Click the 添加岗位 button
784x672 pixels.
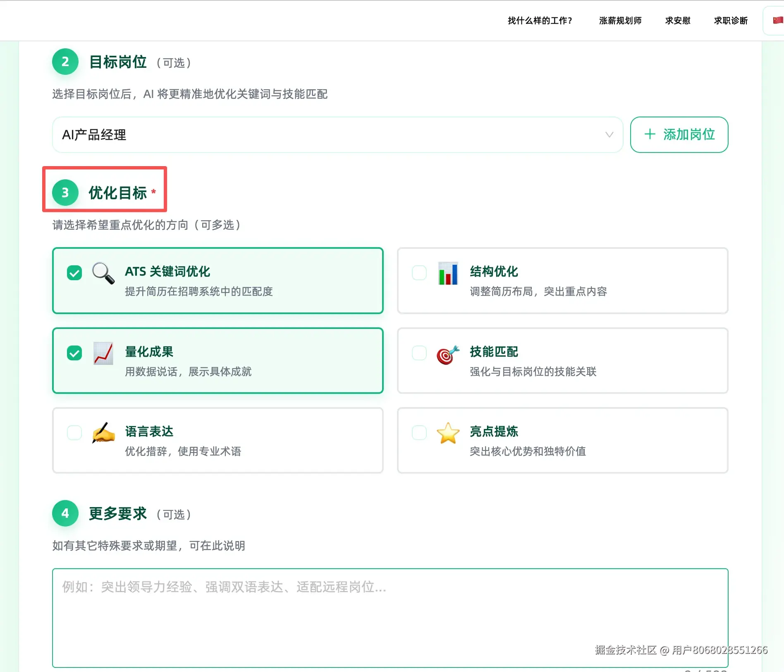679,135
